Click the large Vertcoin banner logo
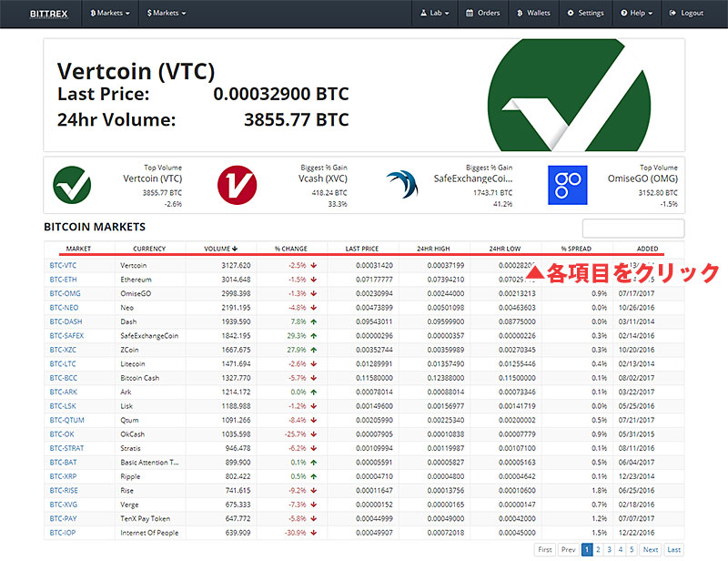The height and width of the screenshot is (561, 728). click(x=569, y=96)
